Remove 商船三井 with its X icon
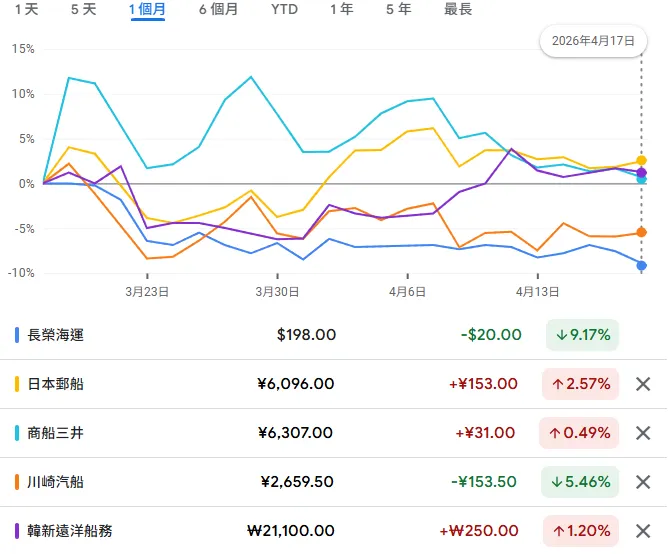672x554 pixels. click(643, 433)
